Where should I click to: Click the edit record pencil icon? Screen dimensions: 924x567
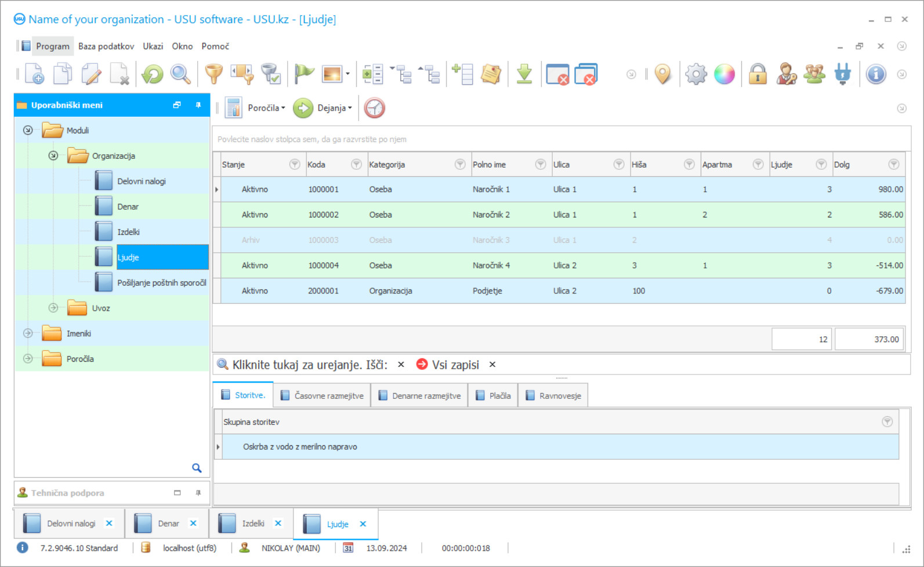pyautogui.click(x=91, y=74)
